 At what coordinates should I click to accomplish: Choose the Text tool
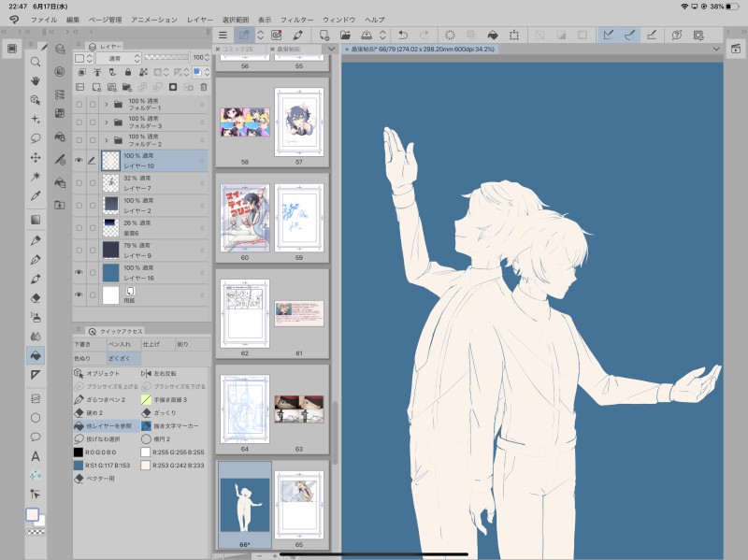(36, 456)
